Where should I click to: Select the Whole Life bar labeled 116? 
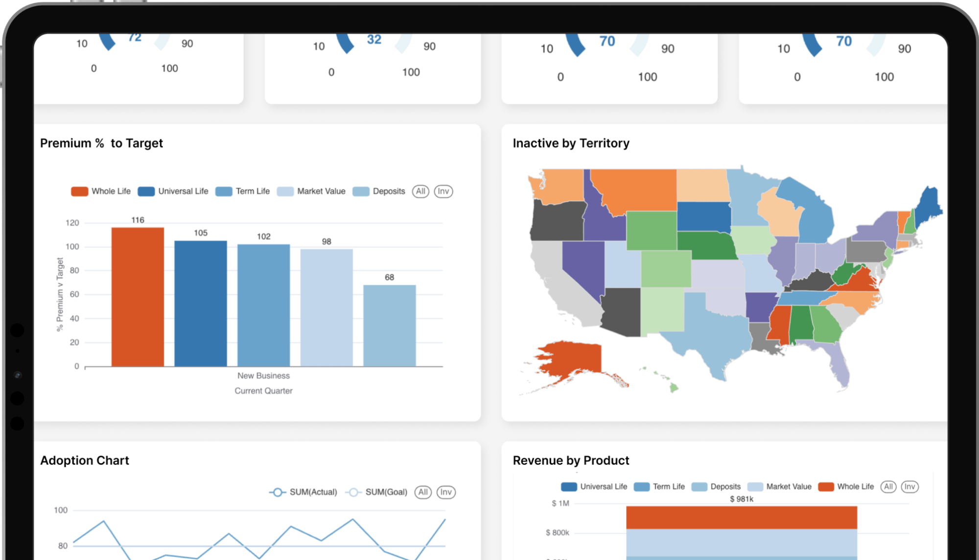pos(138,297)
